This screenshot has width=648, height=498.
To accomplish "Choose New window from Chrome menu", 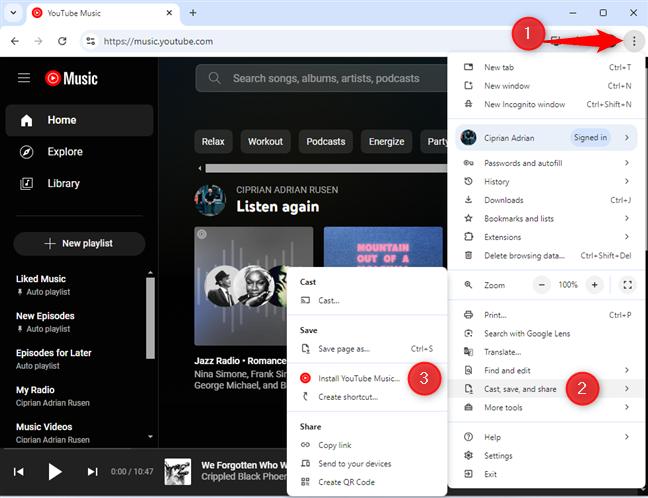I will click(546, 86).
